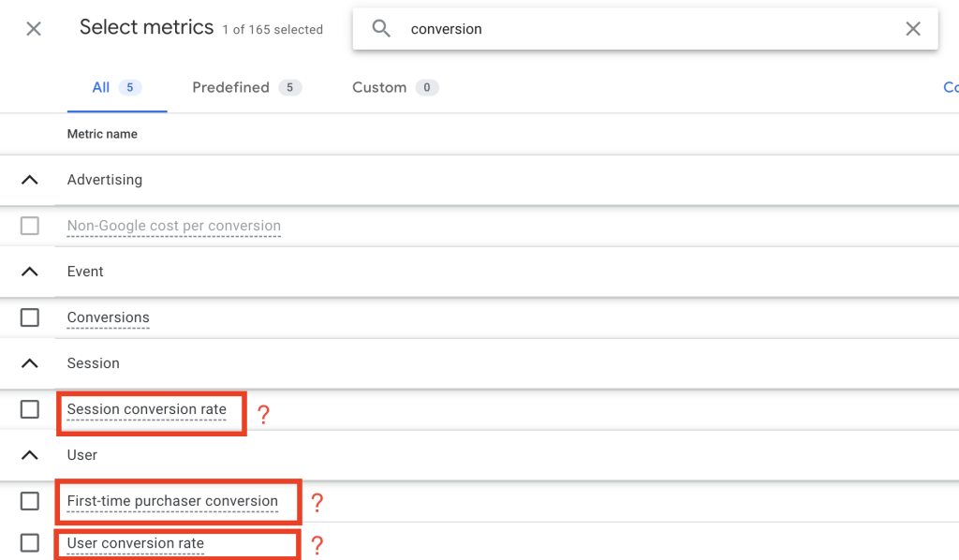
Task: Enable the Session conversion rate checkbox
Action: (x=30, y=409)
